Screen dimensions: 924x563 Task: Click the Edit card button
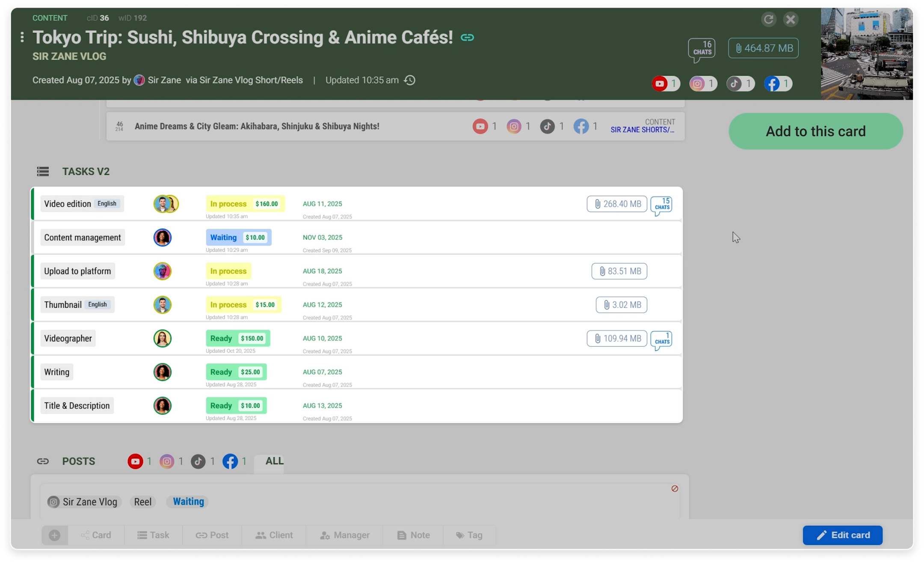coord(842,535)
